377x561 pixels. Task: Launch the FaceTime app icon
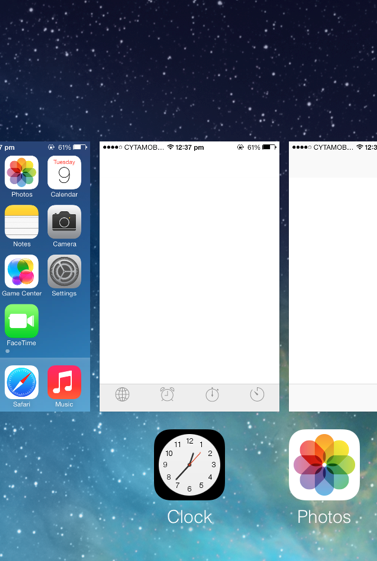21,321
